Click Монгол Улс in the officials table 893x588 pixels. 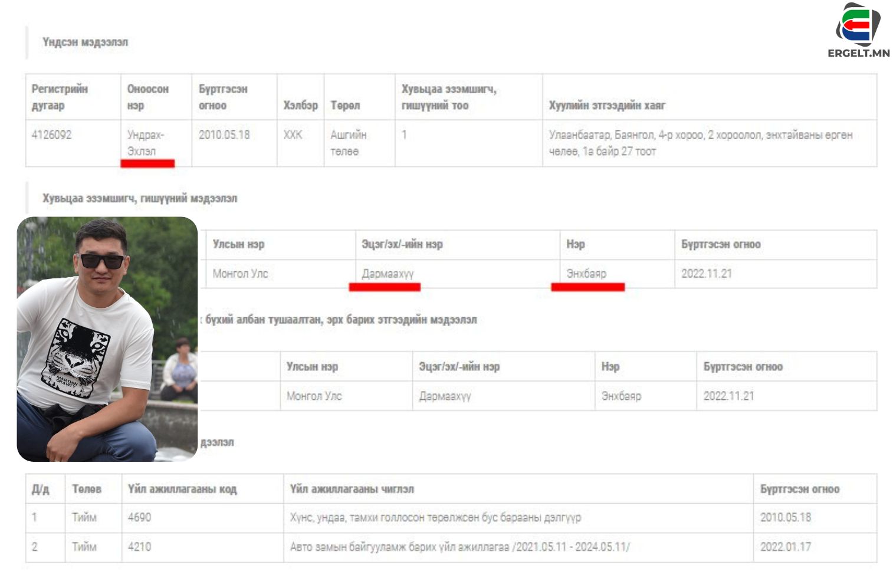314,396
